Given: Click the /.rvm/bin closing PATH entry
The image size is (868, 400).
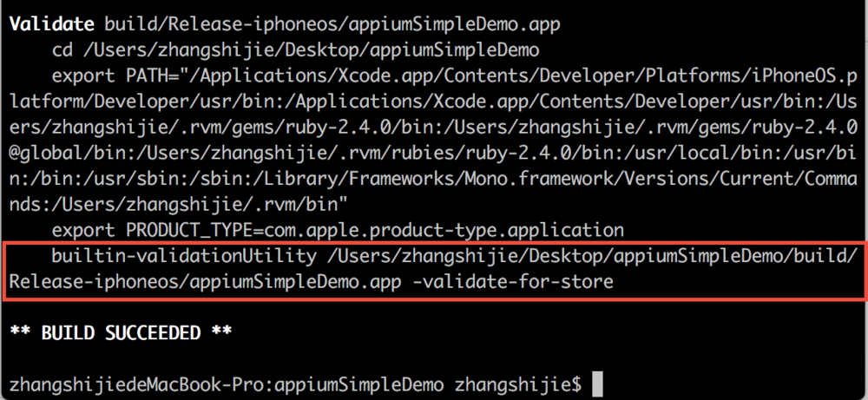Looking at the screenshot, I should pyautogui.click(x=291, y=204).
